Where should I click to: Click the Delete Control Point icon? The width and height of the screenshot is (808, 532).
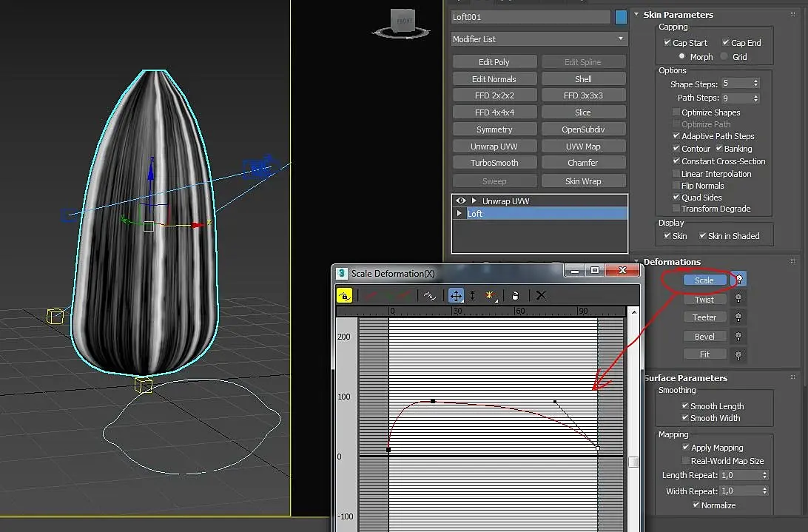(x=516, y=295)
